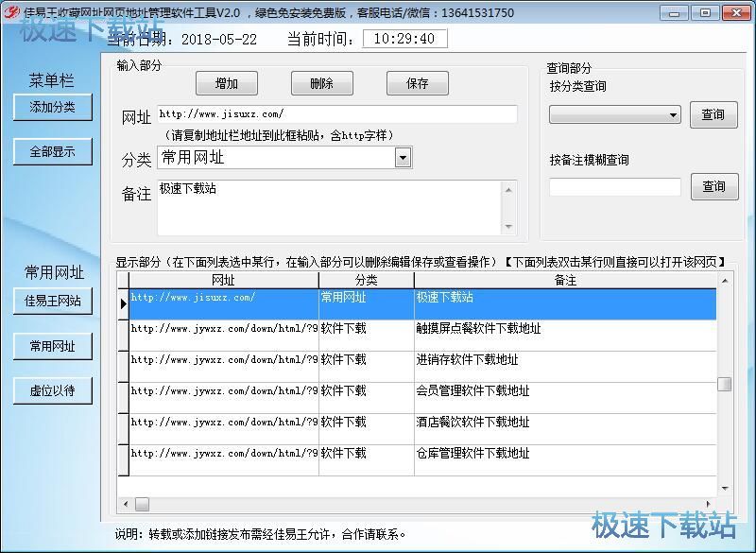The image size is (756, 553).
Task: Click inside the 备注 text area
Action: click(x=329, y=208)
